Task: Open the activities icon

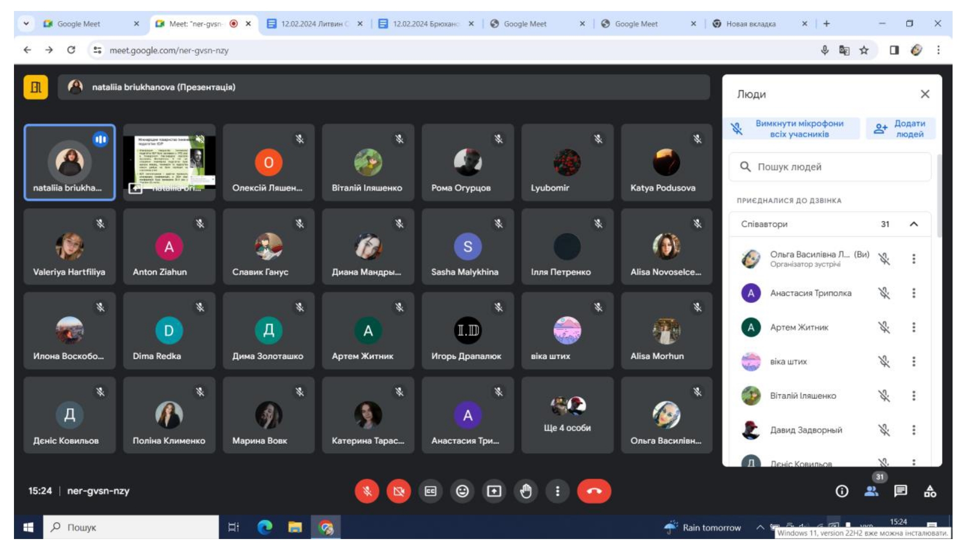Action: [930, 491]
